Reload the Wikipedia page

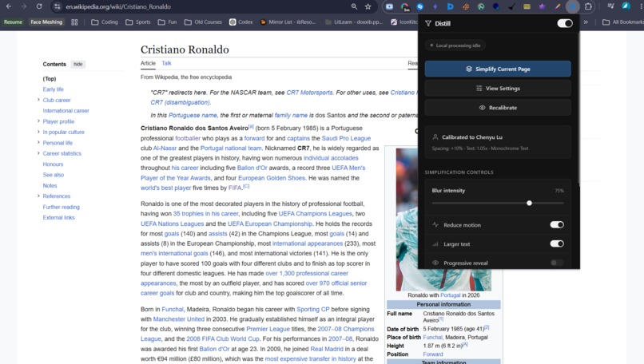click(x=39, y=6)
